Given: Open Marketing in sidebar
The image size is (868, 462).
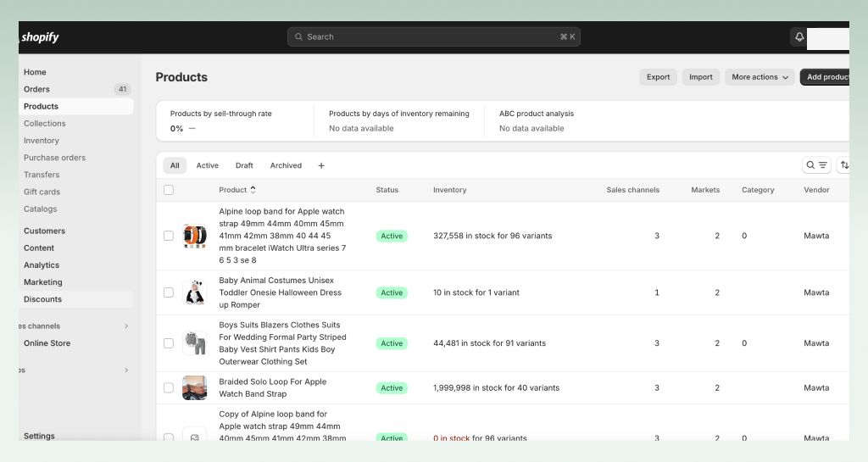Looking at the screenshot, I should point(42,282).
